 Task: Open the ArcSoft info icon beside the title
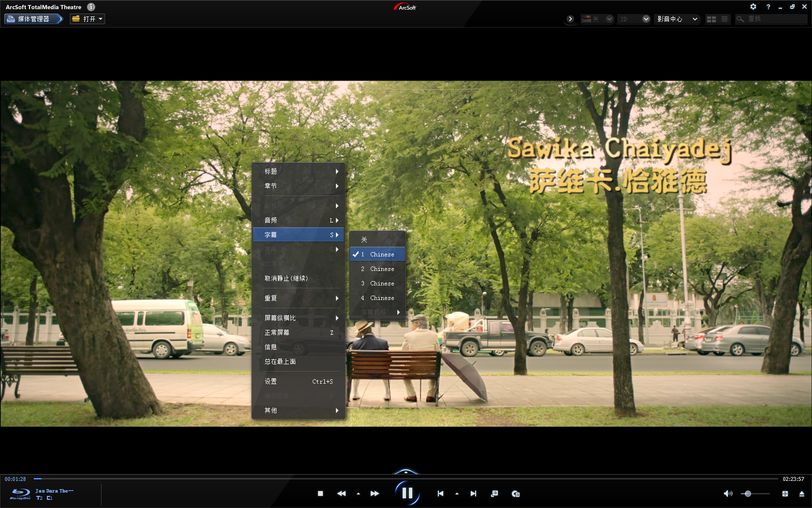91,7
